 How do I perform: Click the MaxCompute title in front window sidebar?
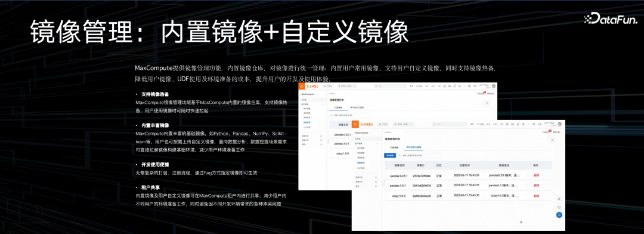coord(362,133)
